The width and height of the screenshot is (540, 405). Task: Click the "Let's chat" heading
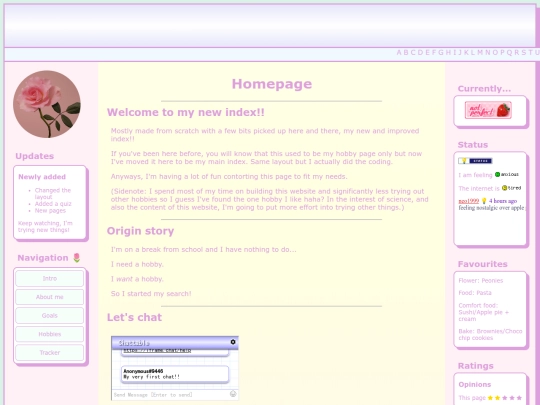point(134,317)
